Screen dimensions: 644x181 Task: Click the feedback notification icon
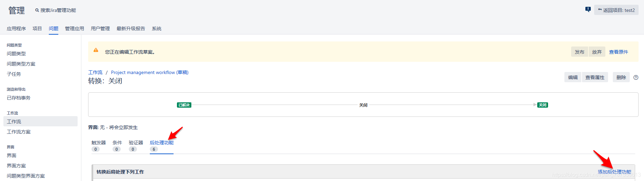(x=588, y=10)
